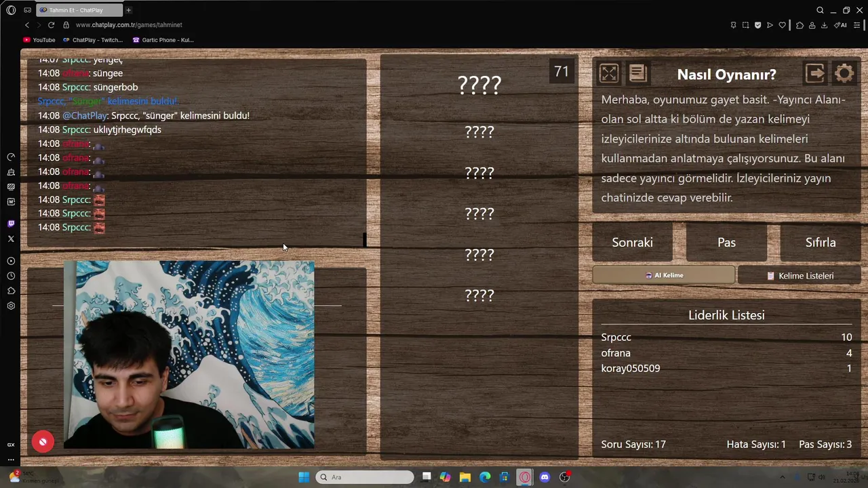Click the Nasıl Oynanır? heading
Screen dimensions: 868x488
(726, 75)
